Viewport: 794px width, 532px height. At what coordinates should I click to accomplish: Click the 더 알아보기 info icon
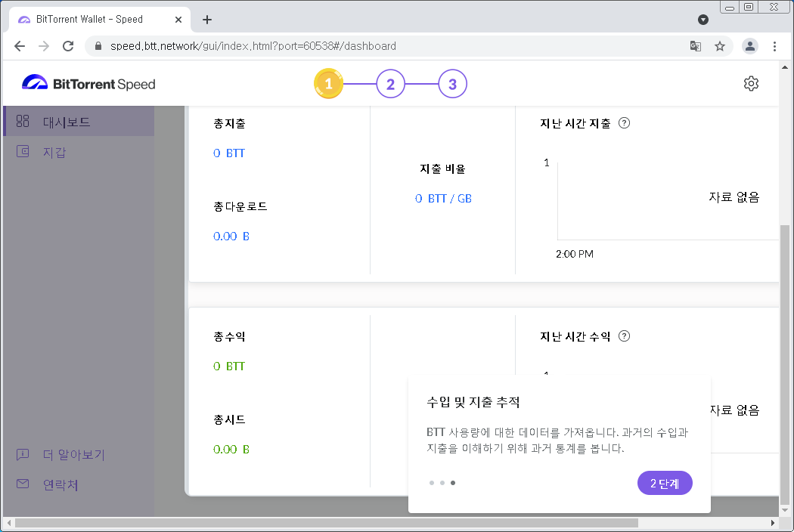[23, 454]
